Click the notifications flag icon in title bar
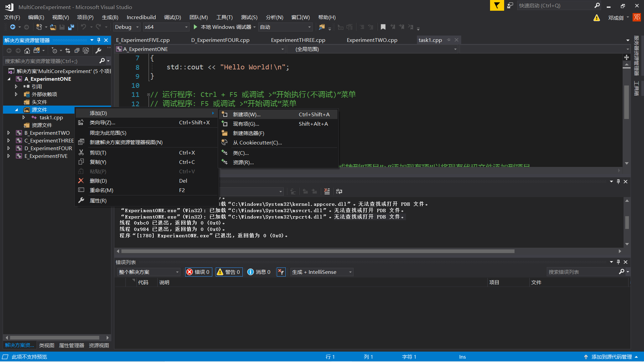The height and width of the screenshot is (362, 644). (497, 5)
